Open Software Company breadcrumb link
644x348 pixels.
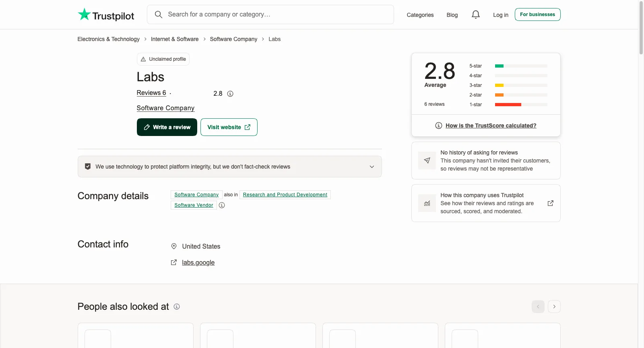pos(233,39)
